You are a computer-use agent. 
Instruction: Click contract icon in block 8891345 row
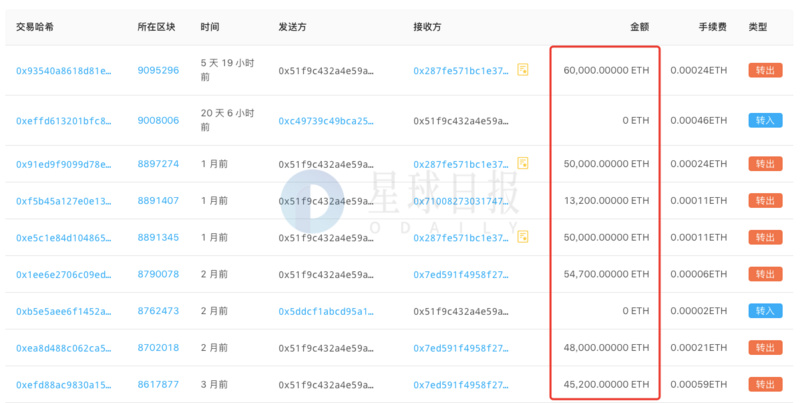(522, 237)
